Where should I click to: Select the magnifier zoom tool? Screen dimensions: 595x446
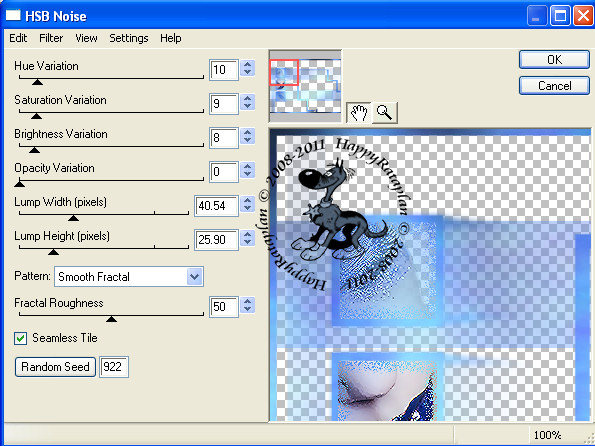(384, 113)
